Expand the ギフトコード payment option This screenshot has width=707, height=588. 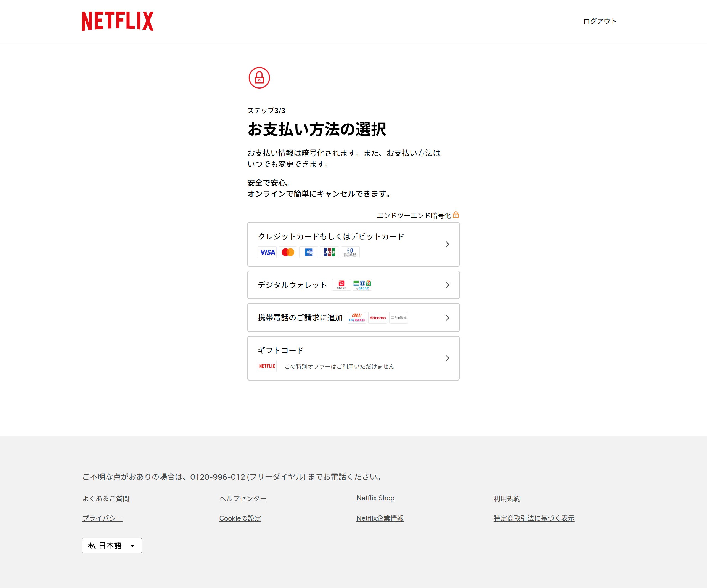[353, 358]
